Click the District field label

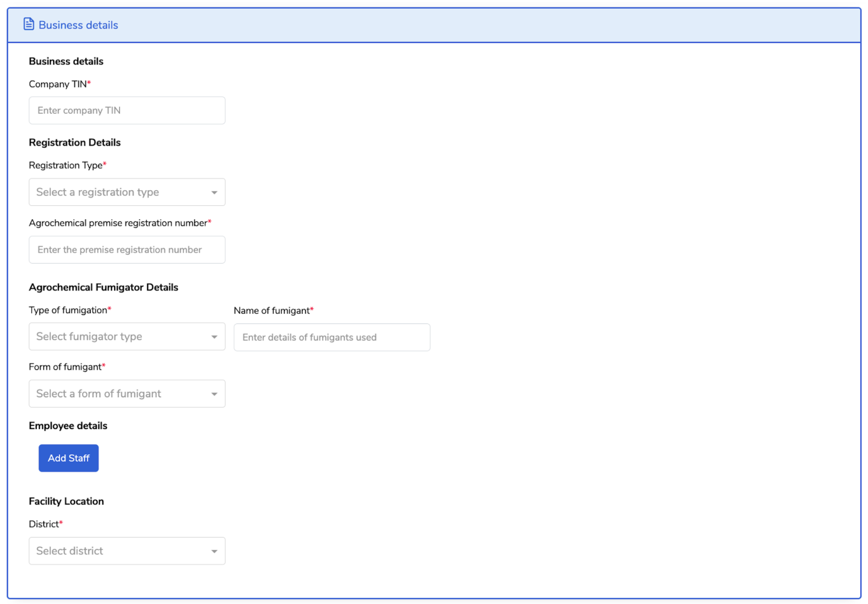pyautogui.click(x=43, y=524)
